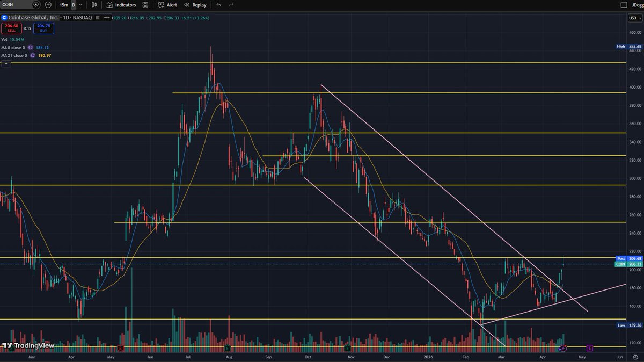Click the blue 206.75 BUY button

(44, 27)
